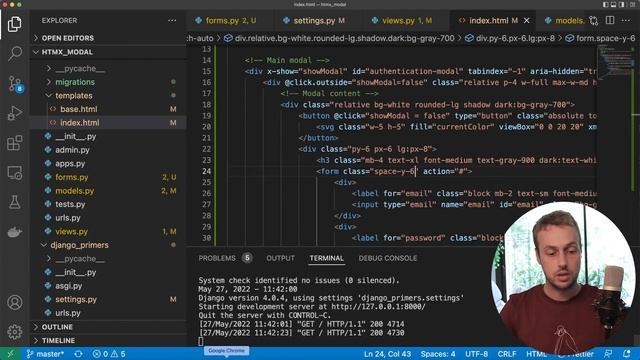This screenshot has height=360, width=640.
Task: Open views.py in the explorer
Action: pos(109,231)
